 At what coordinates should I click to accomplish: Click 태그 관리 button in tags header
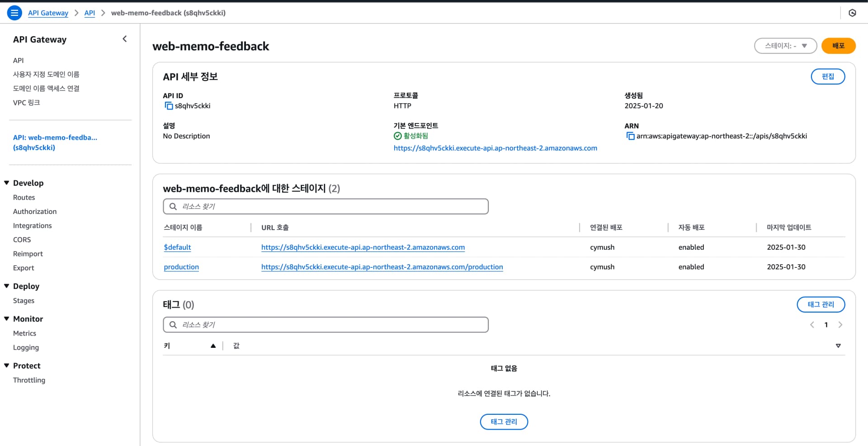821,304
